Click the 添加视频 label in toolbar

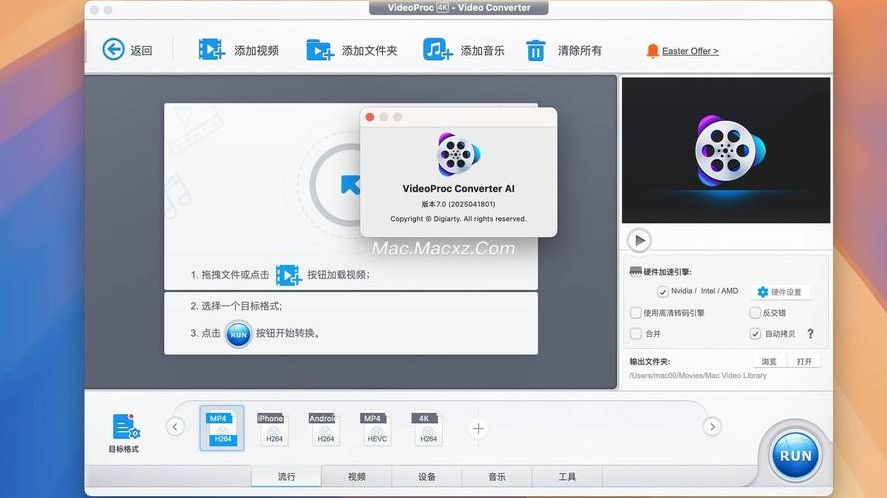click(x=256, y=51)
